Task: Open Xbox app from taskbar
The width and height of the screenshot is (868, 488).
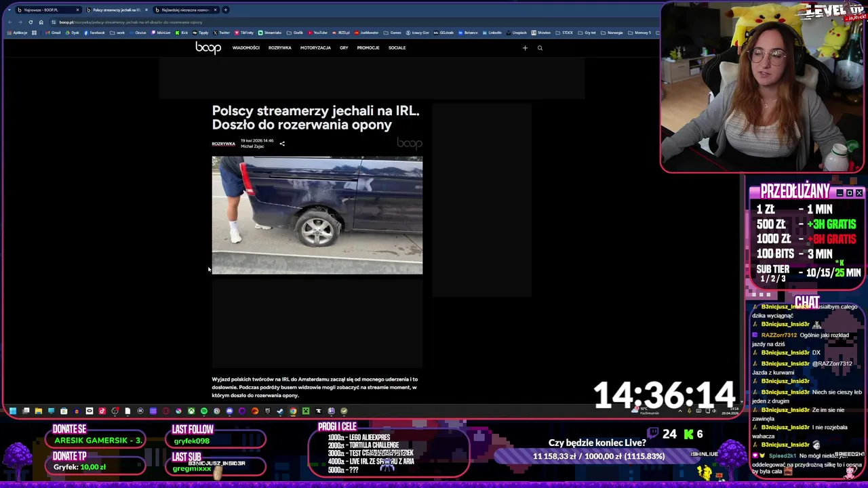Action: pos(191,411)
